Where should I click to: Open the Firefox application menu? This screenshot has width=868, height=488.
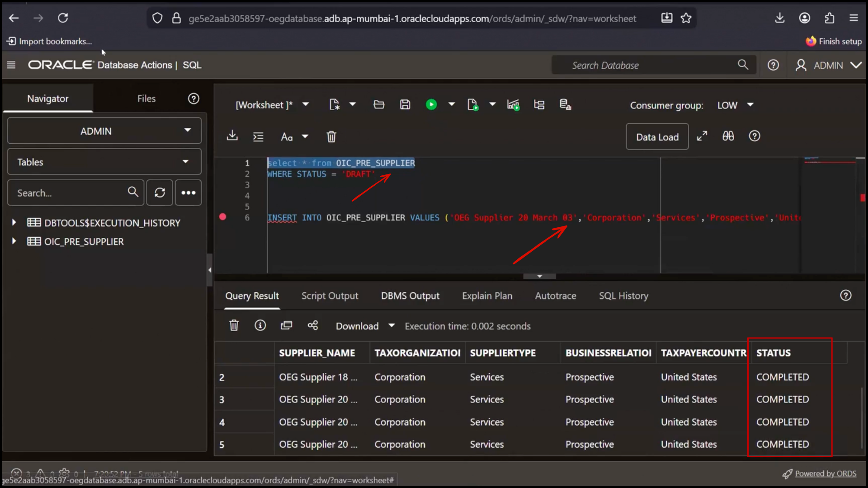[854, 18]
